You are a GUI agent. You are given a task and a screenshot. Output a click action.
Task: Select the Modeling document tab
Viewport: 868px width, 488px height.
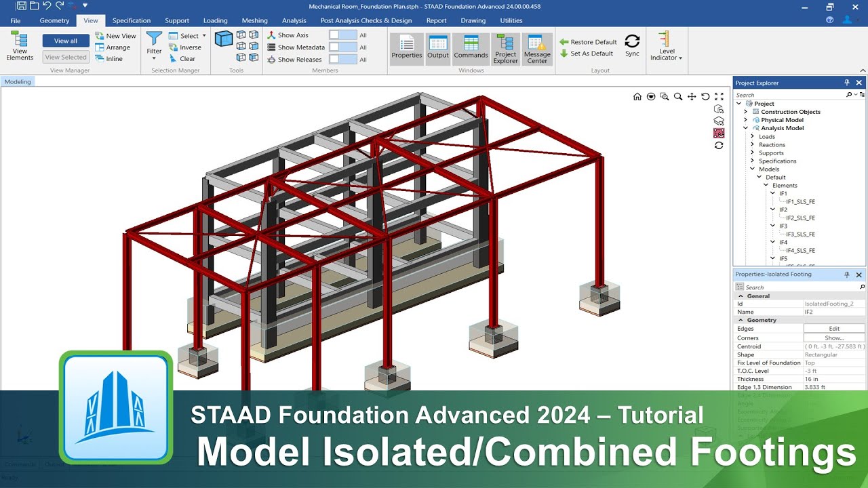[18, 81]
